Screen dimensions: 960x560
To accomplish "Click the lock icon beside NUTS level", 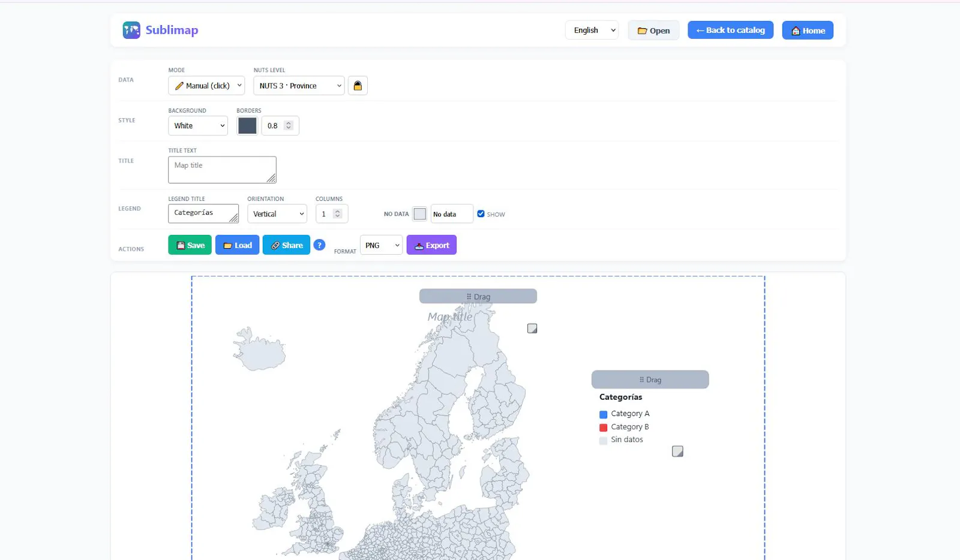I will click(x=358, y=86).
